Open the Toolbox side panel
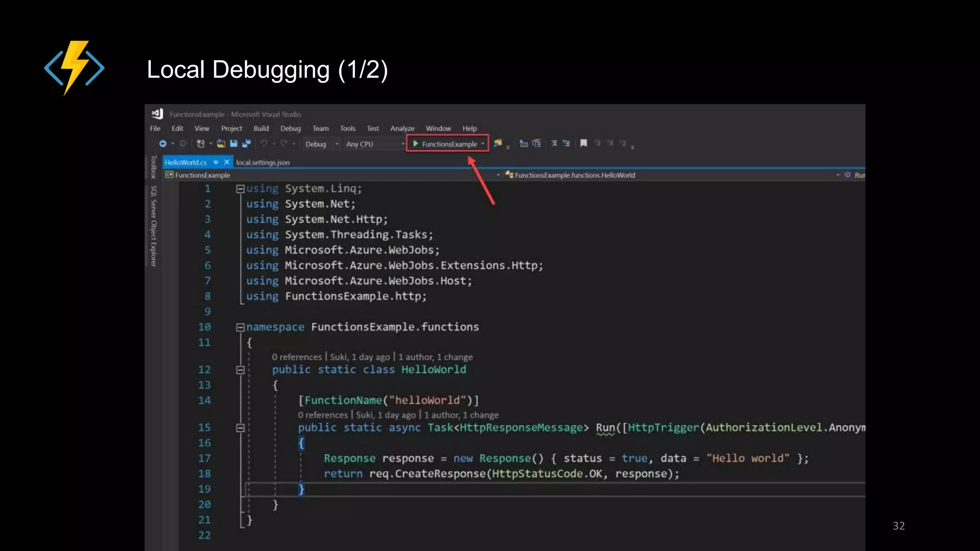980x551 pixels. [x=154, y=167]
